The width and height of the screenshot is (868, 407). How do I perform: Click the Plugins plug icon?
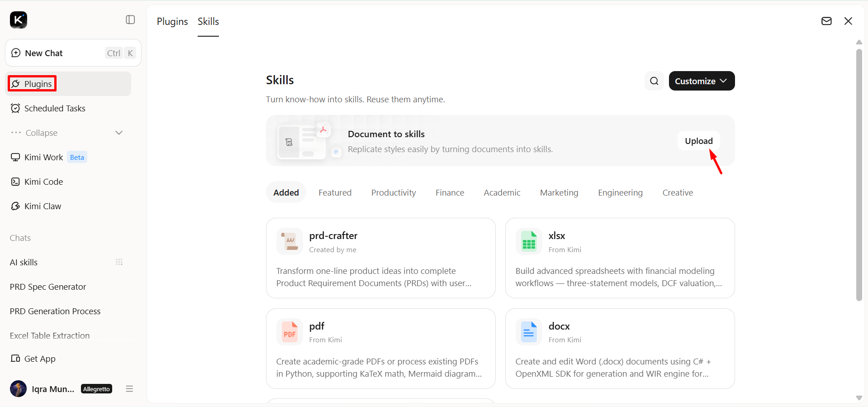coord(16,84)
